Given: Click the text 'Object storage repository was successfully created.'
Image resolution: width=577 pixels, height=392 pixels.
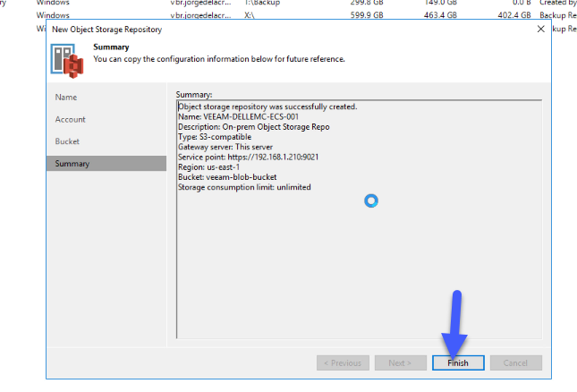Looking at the screenshot, I should click(267, 107).
